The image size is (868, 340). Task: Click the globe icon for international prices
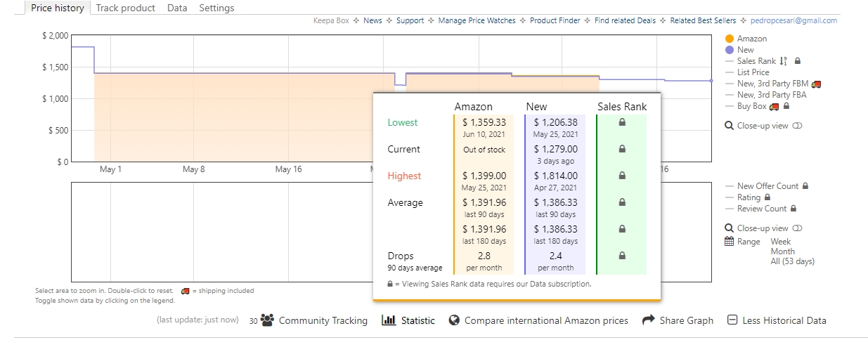[x=454, y=320]
